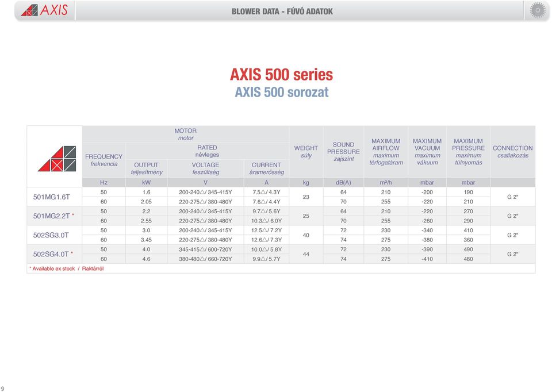Click the G 2" connection for 502SG3.0T

[512, 235]
